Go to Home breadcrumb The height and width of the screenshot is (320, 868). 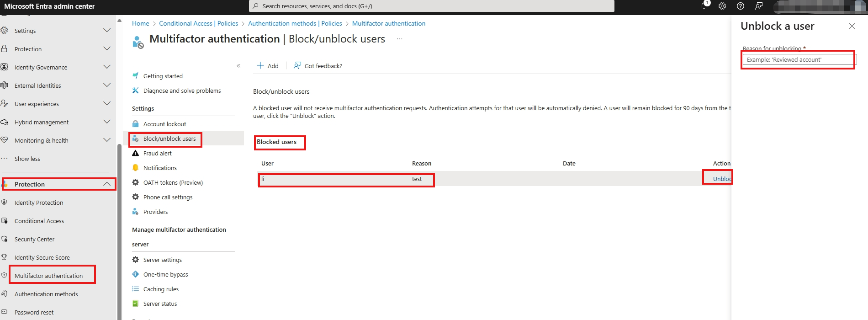pos(140,23)
